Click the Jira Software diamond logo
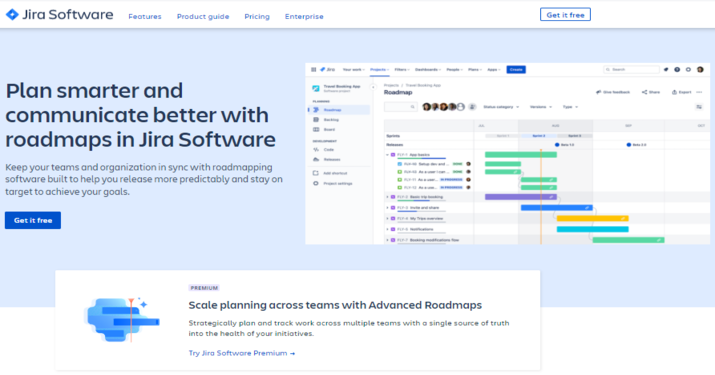The image size is (715, 375). [12, 15]
